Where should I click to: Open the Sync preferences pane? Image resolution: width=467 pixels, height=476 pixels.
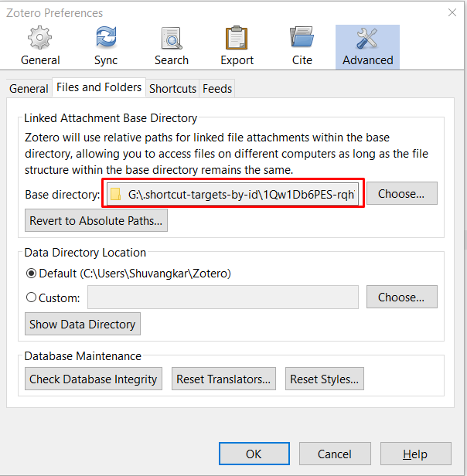click(x=106, y=46)
